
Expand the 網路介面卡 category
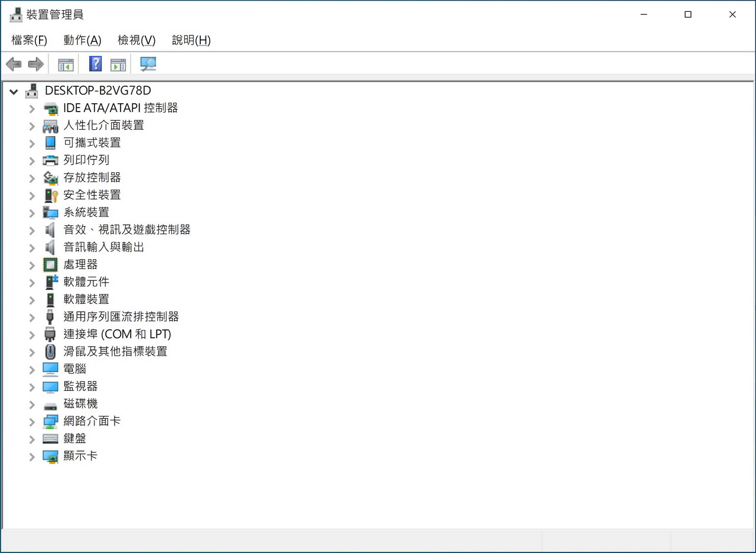pyautogui.click(x=32, y=421)
